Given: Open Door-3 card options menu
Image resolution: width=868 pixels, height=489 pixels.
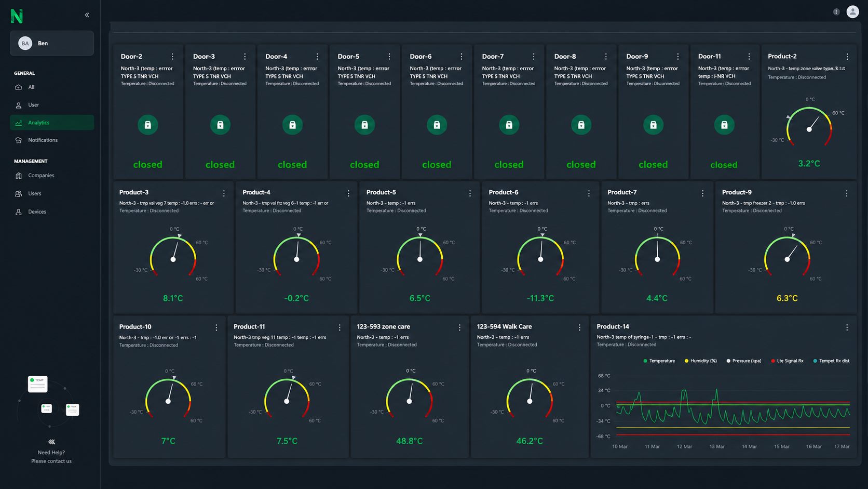Looking at the screenshot, I should pos(245,57).
